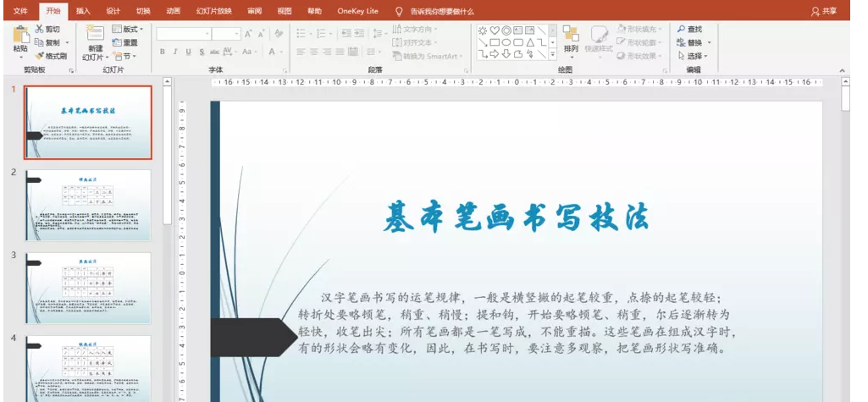868x402 pixels.
Task: Select the rectangle shape in gallery
Action: [x=495, y=42]
